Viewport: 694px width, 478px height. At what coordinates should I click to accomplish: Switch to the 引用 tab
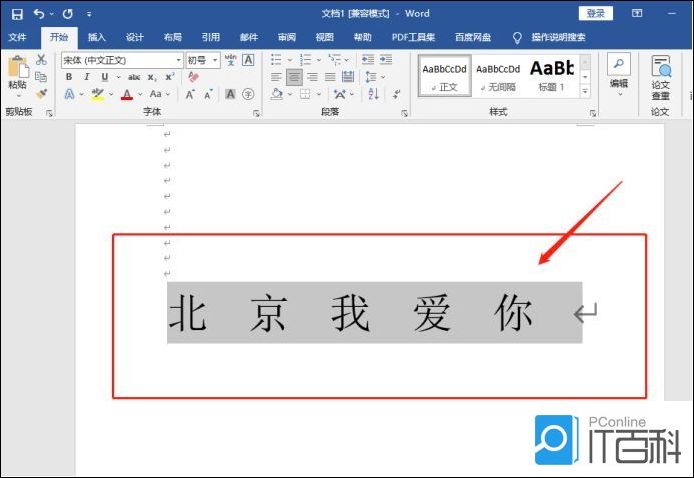(x=211, y=37)
